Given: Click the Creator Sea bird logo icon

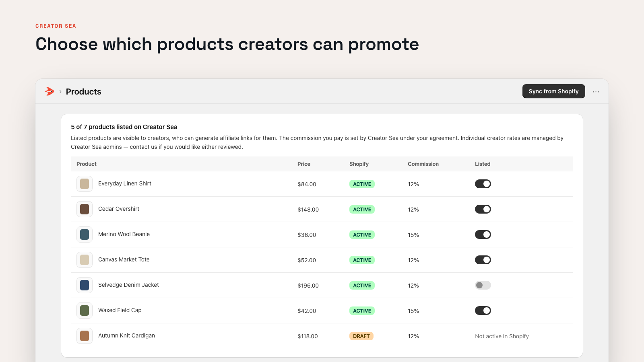Looking at the screenshot, I should click(x=50, y=91).
